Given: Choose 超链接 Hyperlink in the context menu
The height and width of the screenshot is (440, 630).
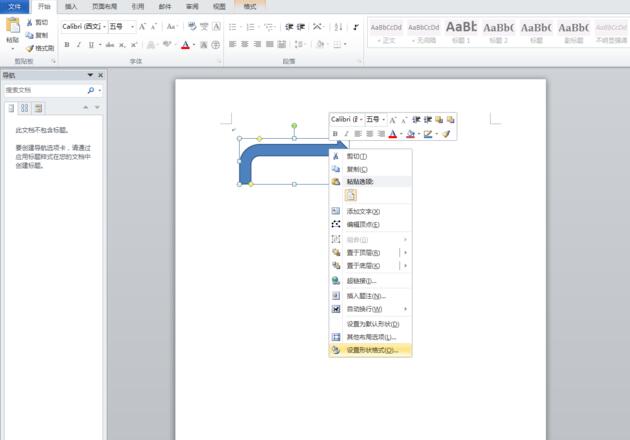Looking at the screenshot, I should point(370,281).
